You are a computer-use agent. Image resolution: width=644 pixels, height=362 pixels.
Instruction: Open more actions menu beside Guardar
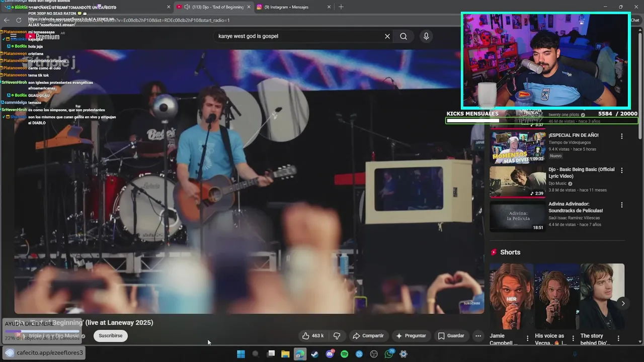pyautogui.click(x=478, y=336)
